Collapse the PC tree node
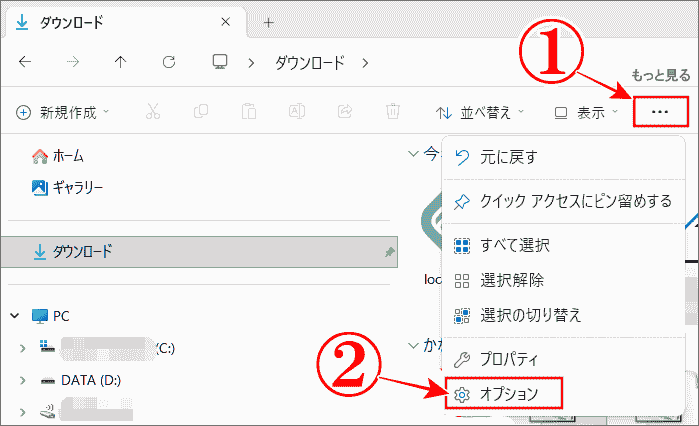699x426 pixels. point(15,316)
